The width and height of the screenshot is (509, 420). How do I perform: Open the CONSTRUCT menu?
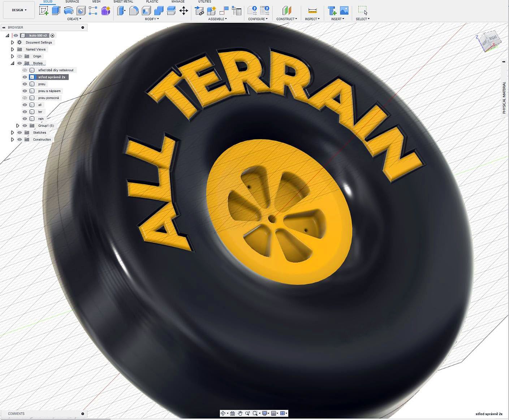pos(286,19)
